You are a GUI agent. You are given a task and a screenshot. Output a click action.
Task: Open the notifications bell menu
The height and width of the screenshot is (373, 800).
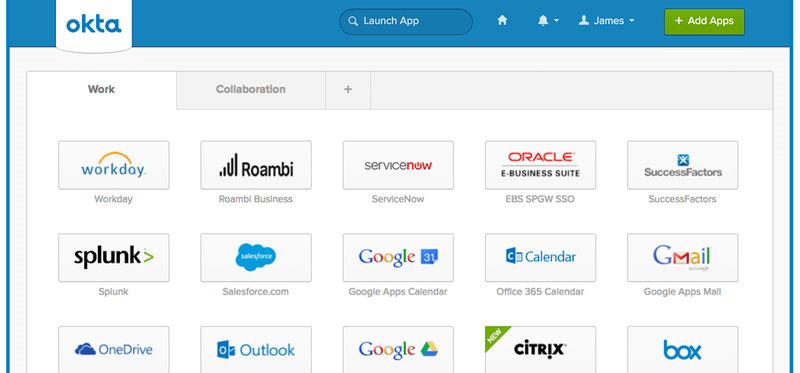(548, 21)
